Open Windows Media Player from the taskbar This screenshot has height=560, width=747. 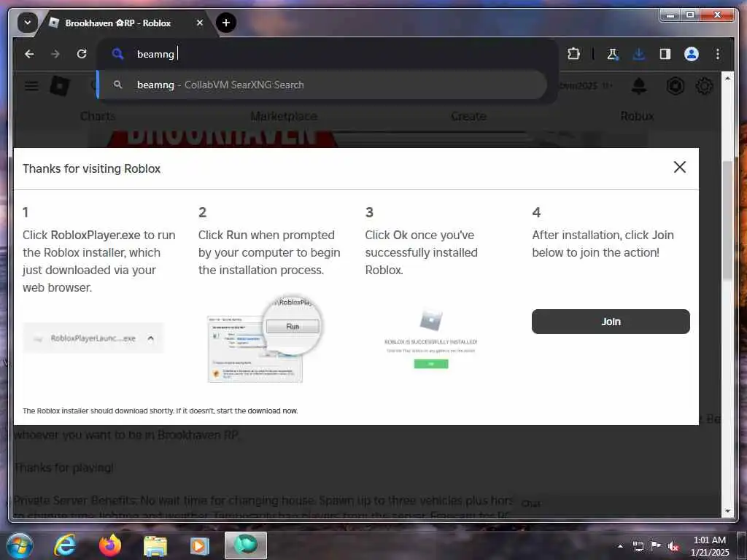[200, 545]
